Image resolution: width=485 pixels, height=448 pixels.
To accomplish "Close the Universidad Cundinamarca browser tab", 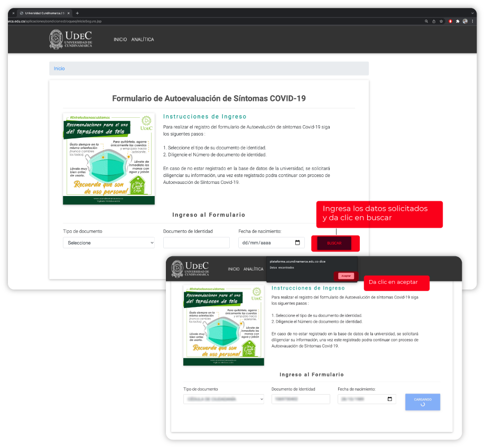I will point(68,13).
